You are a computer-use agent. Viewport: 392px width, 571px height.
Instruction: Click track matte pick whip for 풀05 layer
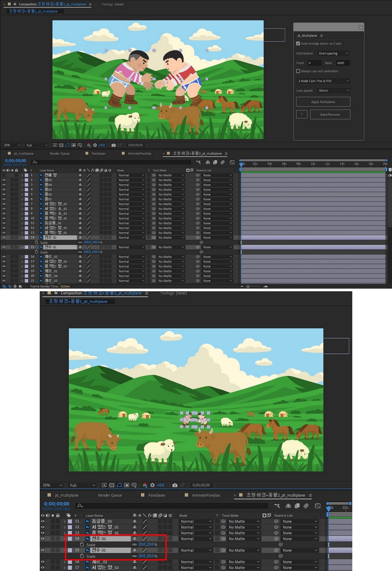(154, 180)
